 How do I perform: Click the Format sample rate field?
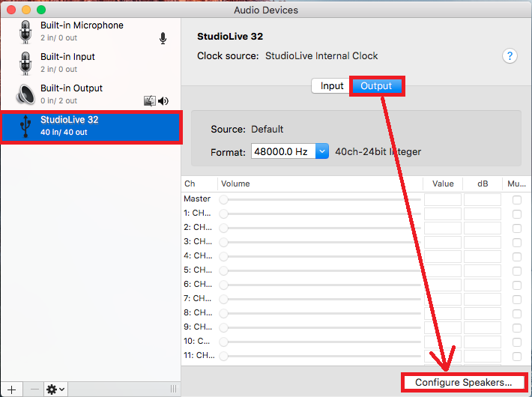click(x=283, y=151)
